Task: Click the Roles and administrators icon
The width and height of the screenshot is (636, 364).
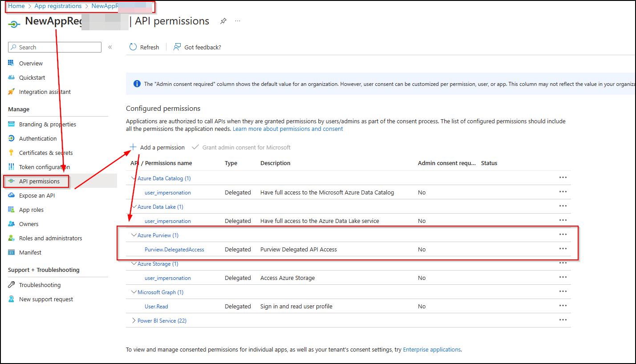Action: pos(12,238)
